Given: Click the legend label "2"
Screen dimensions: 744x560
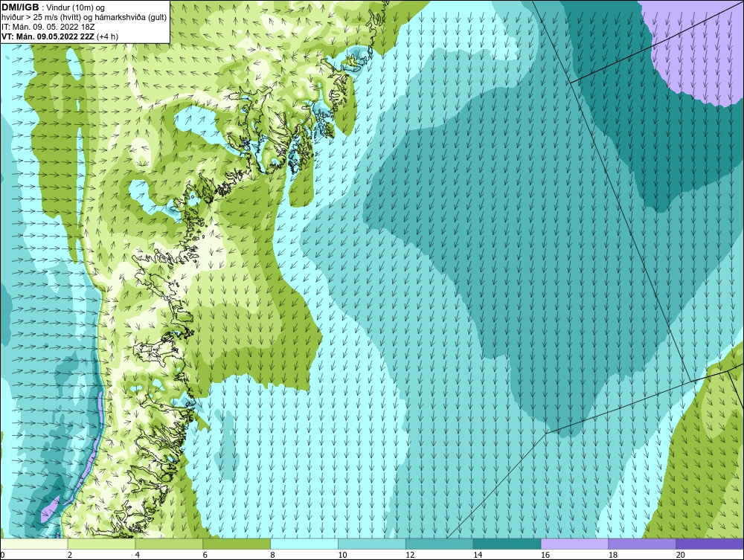Looking at the screenshot, I should tap(70, 555).
